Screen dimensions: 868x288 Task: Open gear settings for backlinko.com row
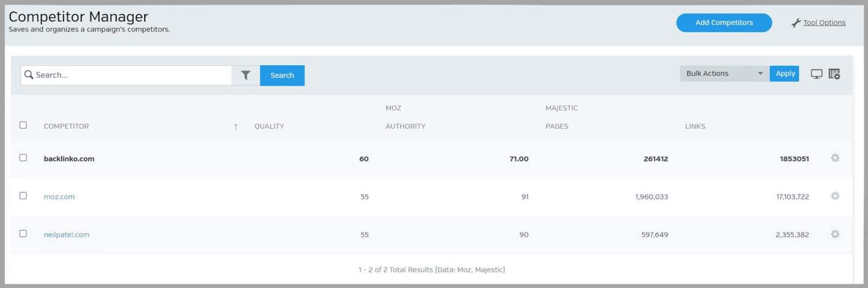[x=835, y=158]
